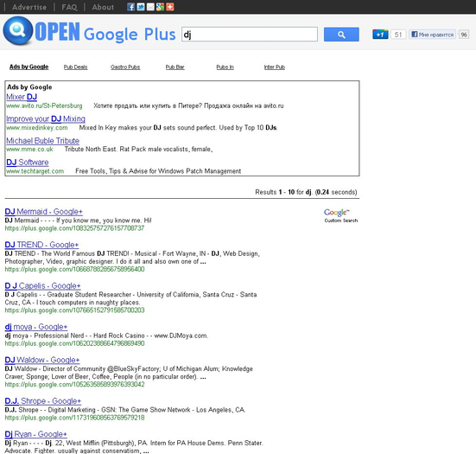Click the www.mixedinkey.com ad URL
The width and height of the screenshot is (476, 454).
pyautogui.click(x=37, y=128)
